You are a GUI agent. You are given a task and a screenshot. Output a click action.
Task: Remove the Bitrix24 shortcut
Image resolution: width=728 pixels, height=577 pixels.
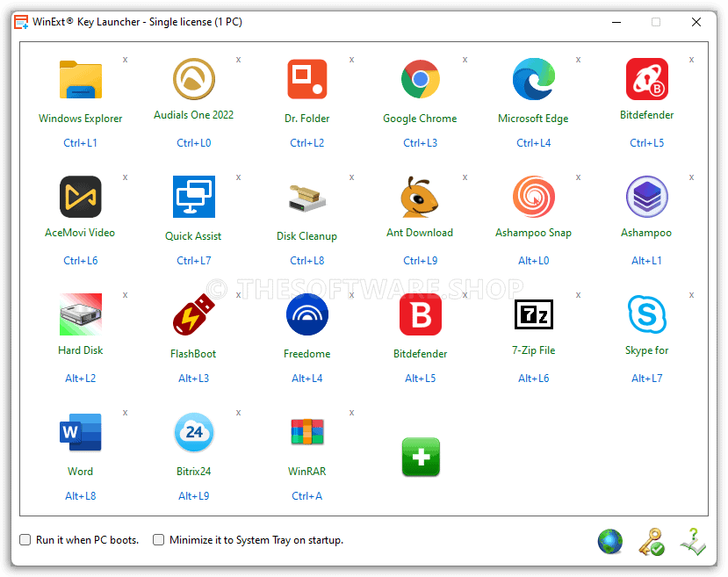238,413
